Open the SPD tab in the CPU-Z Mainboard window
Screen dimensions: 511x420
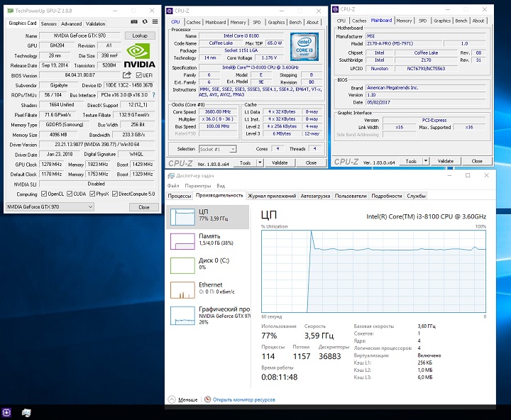pyautogui.click(x=422, y=21)
